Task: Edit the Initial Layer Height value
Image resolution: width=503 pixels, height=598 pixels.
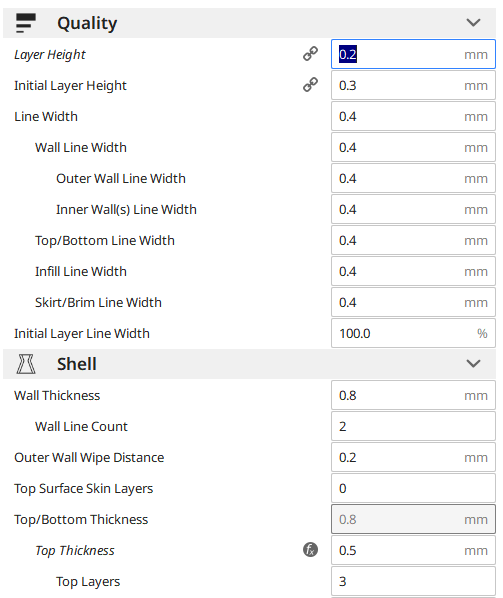Action: point(413,85)
